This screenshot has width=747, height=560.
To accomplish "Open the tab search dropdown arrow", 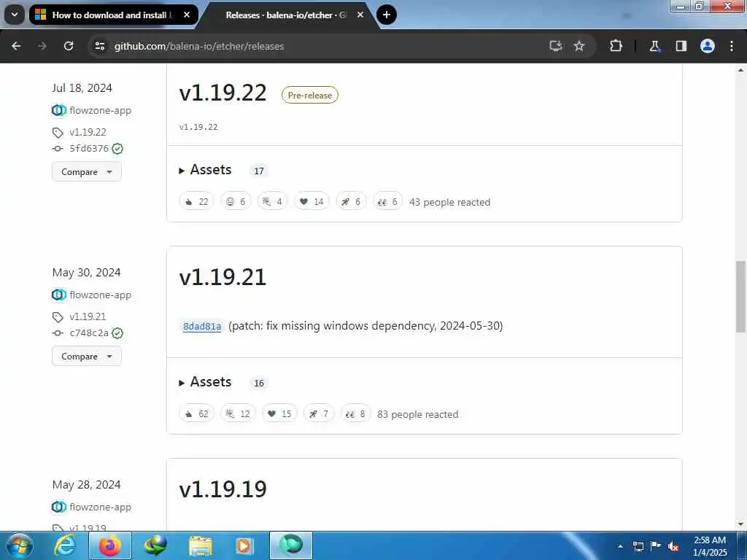I will (15, 15).
